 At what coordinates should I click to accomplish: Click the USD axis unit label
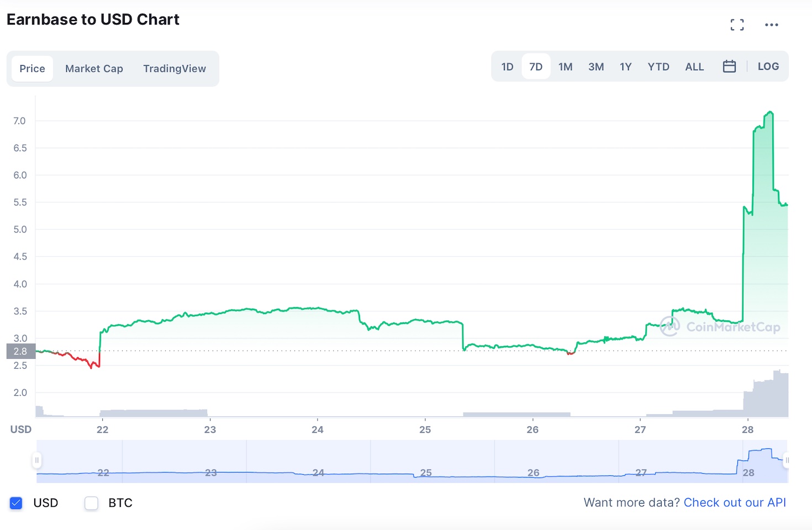pyautogui.click(x=21, y=430)
